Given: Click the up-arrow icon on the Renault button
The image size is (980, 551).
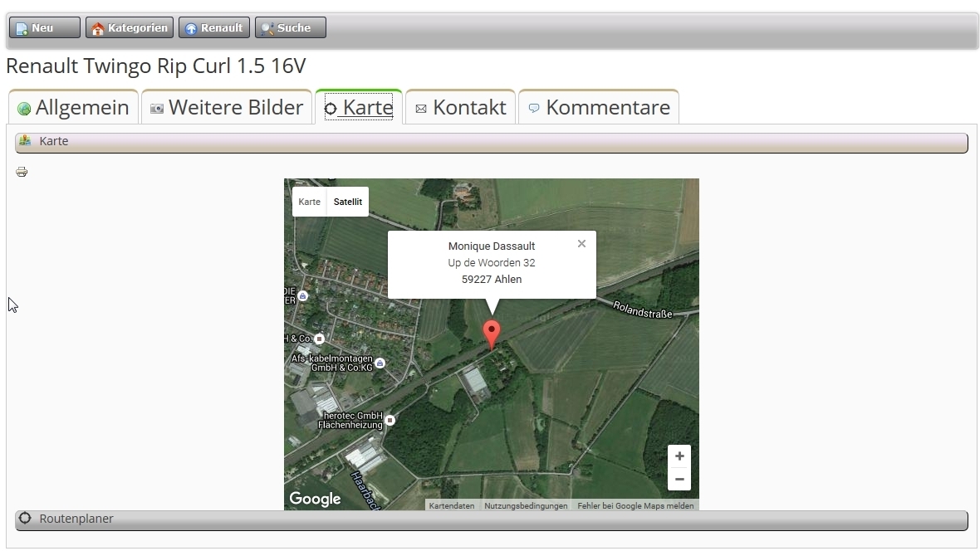Looking at the screenshot, I should click(191, 29).
